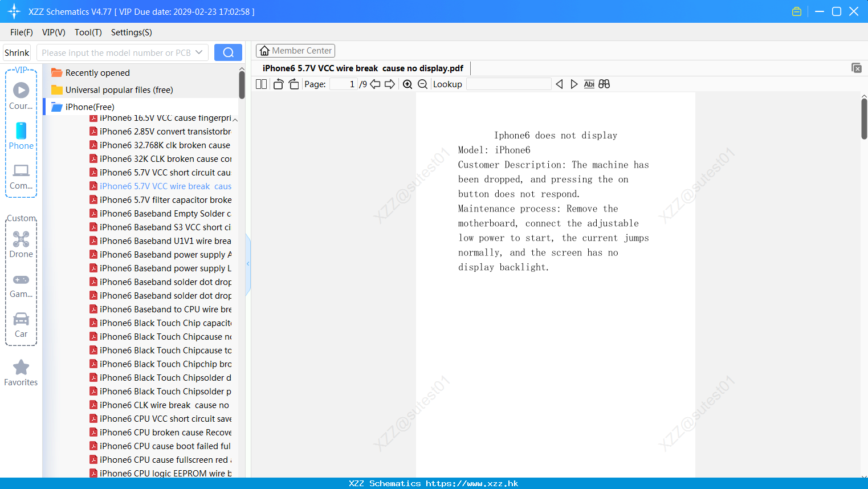Zoom out of the PDF
This screenshot has height=489, width=868.
point(422,84)
